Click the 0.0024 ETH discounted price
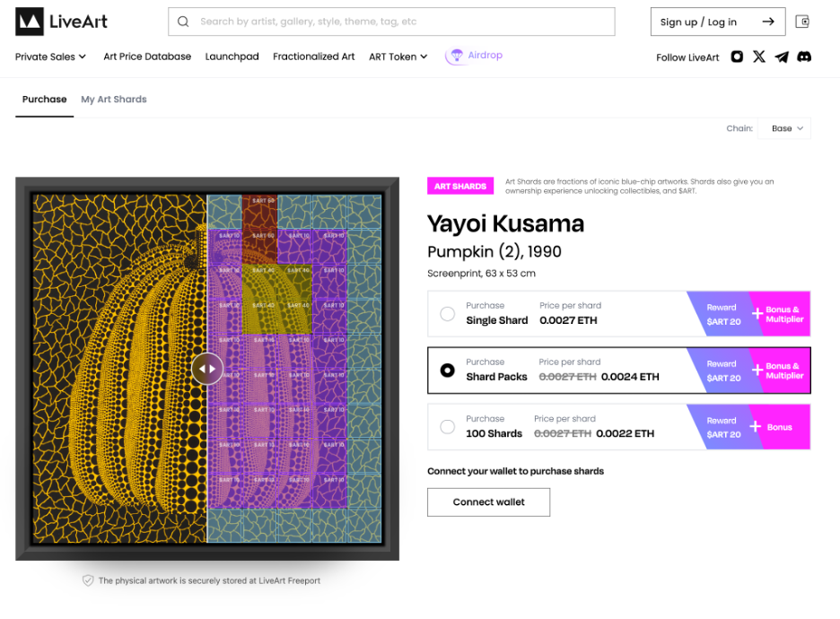Image resolution: width=840 pixels, height=619 pixels. click(x=630, y=377)
